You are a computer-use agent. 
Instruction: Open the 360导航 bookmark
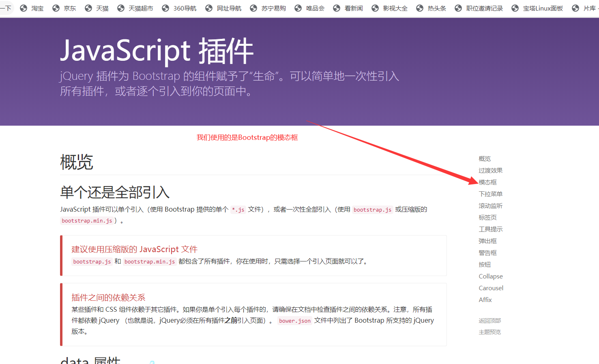(185, 8)
